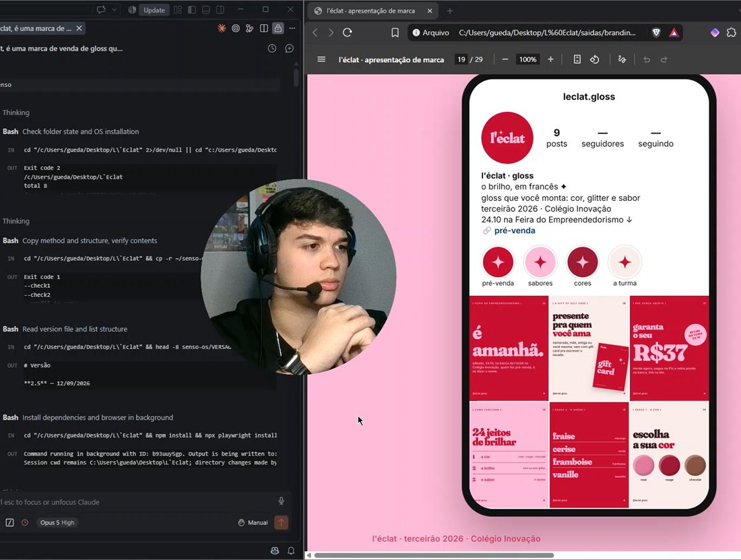The image size is (741, 560).
Task: Click the Claude prompt input field
Action: click(x=137, y=502)
